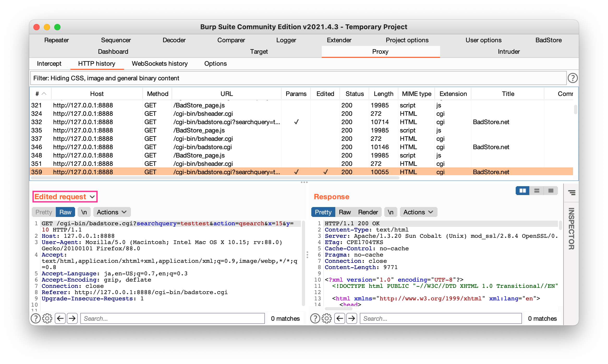Switch request view to Raw
The height and width of the screenshot is (364, 608).
coord(65,212)
